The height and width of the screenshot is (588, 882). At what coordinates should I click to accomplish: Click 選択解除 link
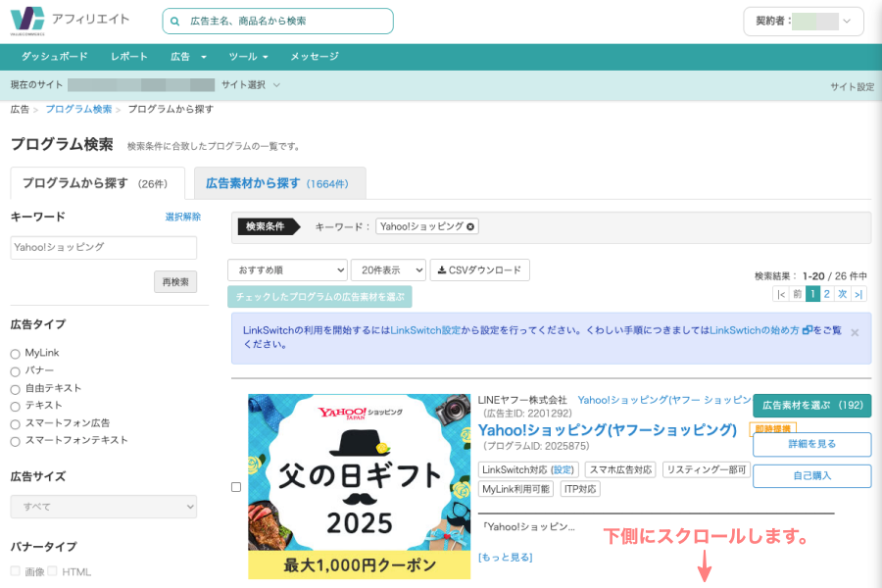point(183,217)
